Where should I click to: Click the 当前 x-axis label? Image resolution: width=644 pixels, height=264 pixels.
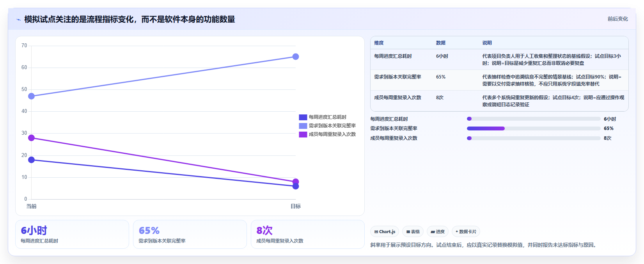pos(31,206)
